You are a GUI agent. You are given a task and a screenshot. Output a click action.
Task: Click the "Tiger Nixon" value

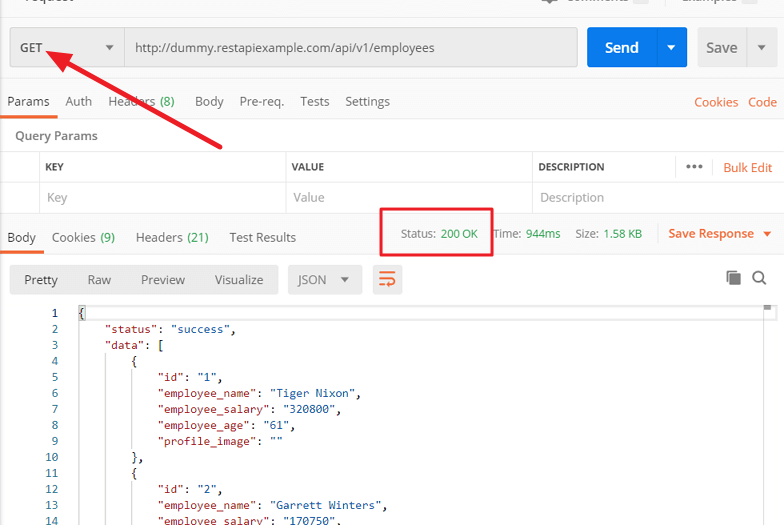coord(312,394)
